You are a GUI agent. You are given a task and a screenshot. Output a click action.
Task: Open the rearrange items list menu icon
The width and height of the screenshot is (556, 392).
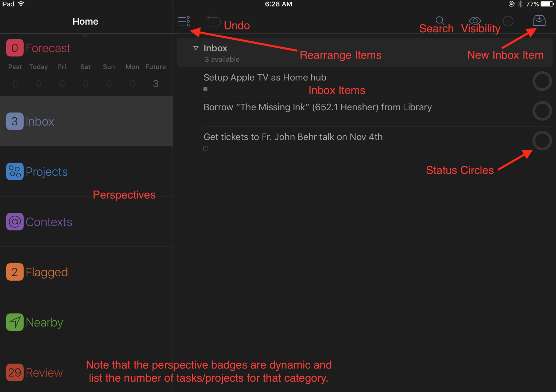pos(184,21)
